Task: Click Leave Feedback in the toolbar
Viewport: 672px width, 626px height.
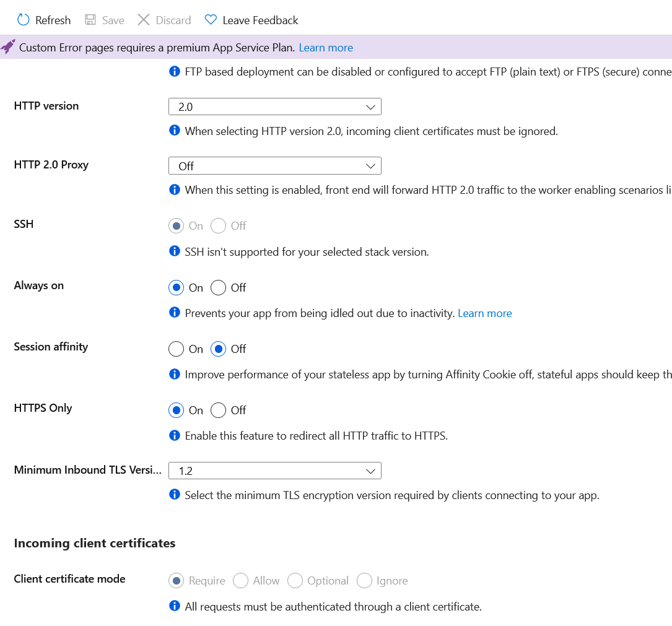Action: [x=251, y=20]
